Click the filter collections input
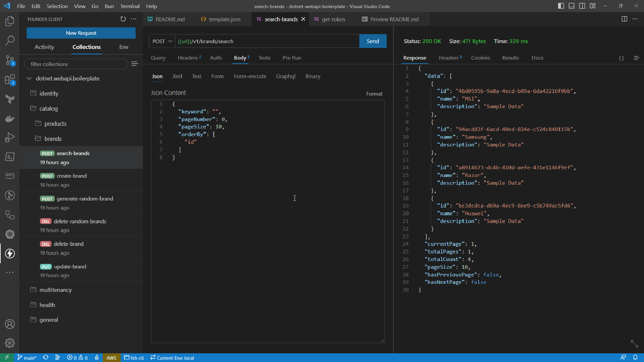The image size is (644, 362). click(76, 64)
